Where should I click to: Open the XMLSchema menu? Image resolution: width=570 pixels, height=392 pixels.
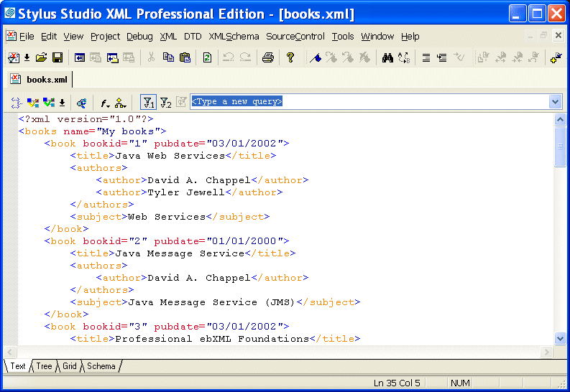[234, 37]
